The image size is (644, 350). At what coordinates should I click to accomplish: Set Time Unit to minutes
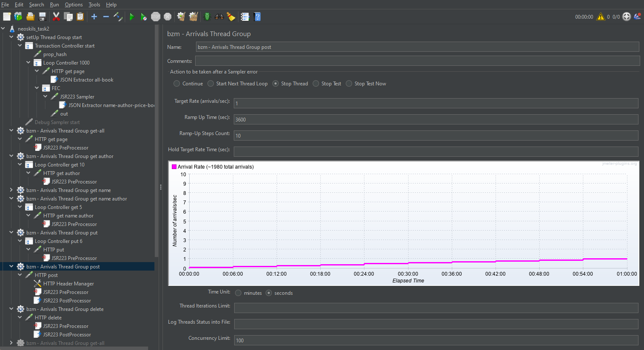tap(238, 293)
